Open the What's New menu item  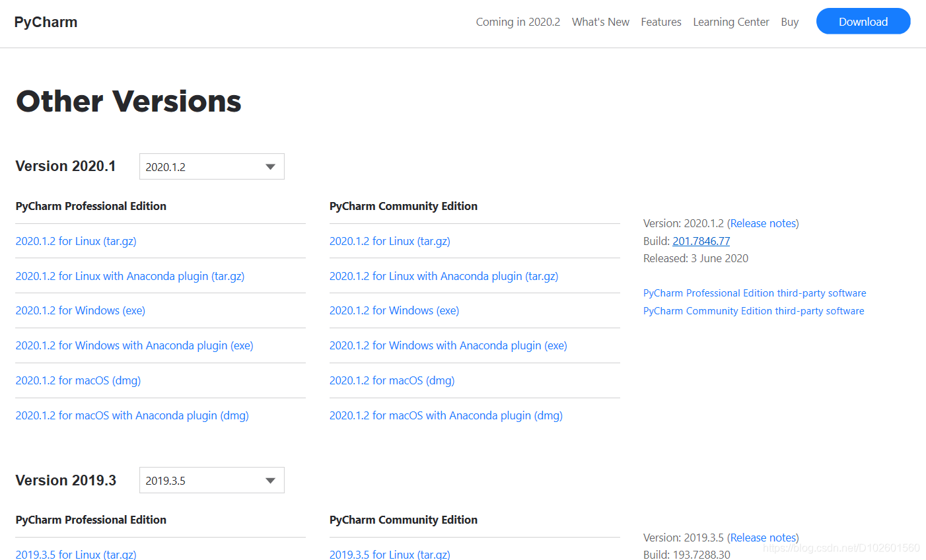tap(600, 22)
